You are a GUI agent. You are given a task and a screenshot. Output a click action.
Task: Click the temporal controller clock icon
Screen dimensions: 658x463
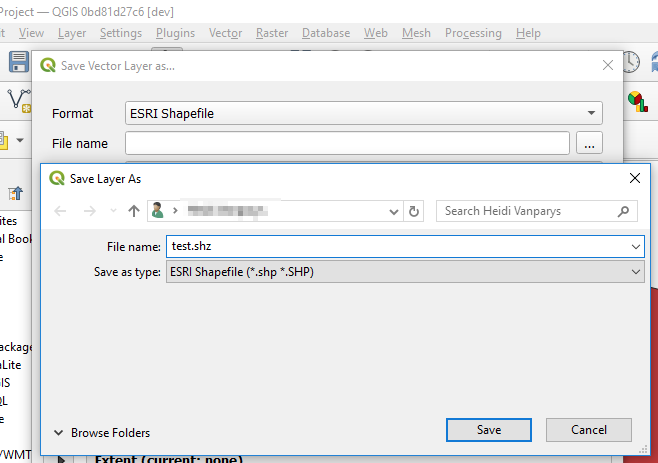click(x=631, y=62)
